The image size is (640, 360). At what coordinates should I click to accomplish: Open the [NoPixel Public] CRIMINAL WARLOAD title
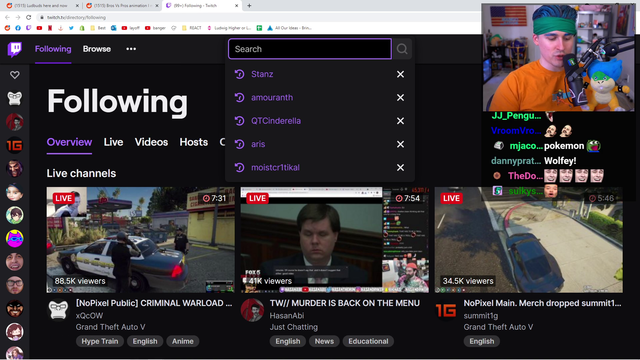154,303
